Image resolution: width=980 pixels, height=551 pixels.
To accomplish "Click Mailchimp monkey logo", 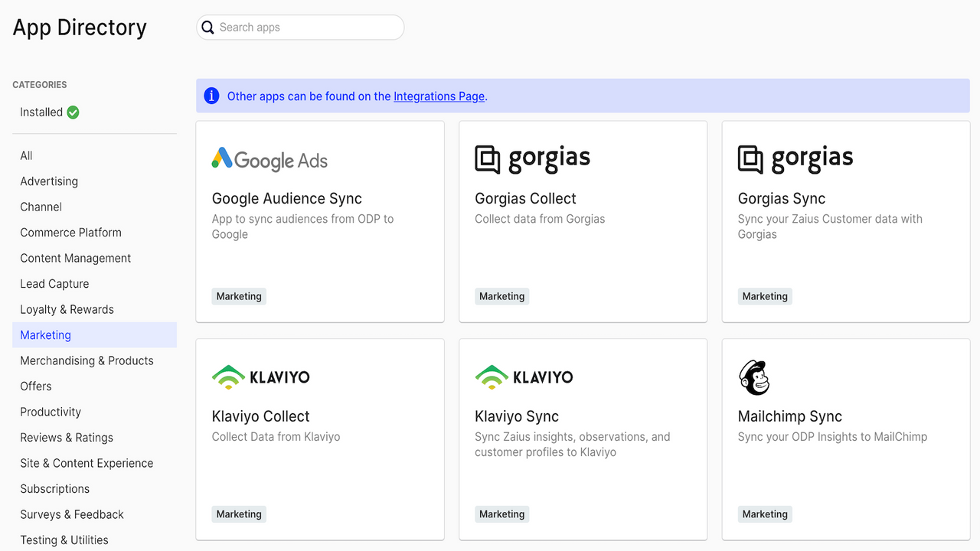I will click(753, 377).
